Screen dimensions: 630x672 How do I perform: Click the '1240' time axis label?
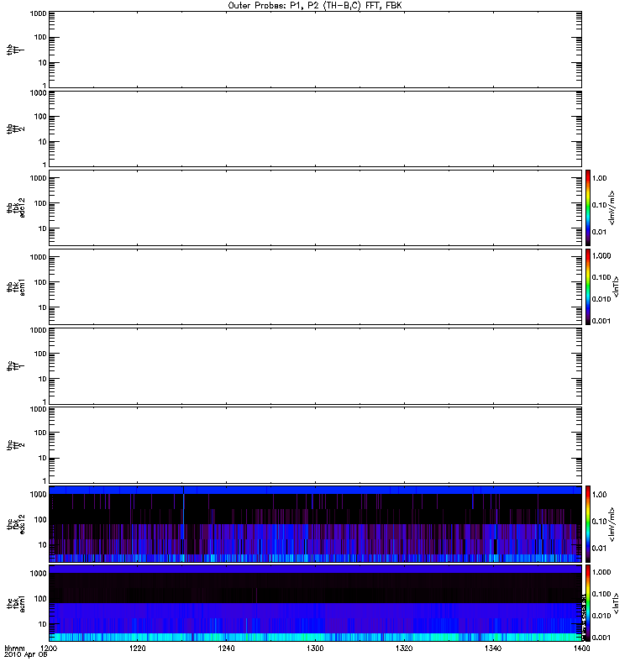tap(226, 648)
